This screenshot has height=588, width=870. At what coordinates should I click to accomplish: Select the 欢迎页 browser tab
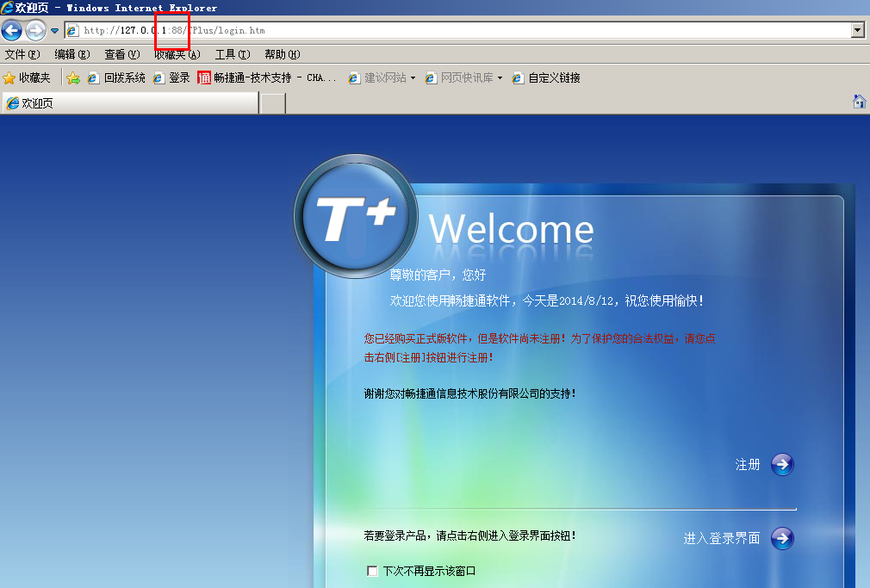coord(131,103)
